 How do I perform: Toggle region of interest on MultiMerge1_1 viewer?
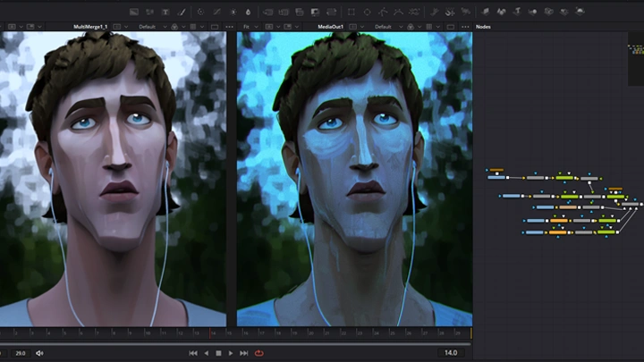point(215,27)
